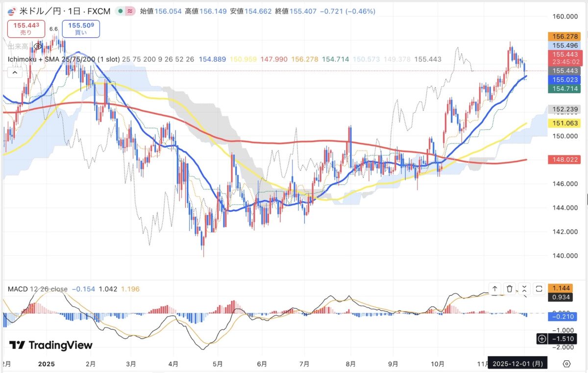The image size is (588, 373).
Task: Collapse the MACD pane using the chevrons icon
Action: [x=524, y=289]
